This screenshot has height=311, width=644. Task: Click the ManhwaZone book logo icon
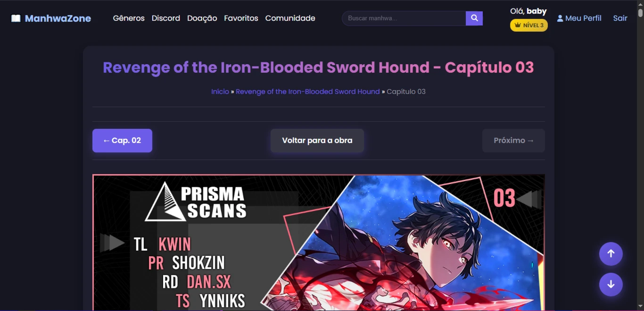pos(16,18)
